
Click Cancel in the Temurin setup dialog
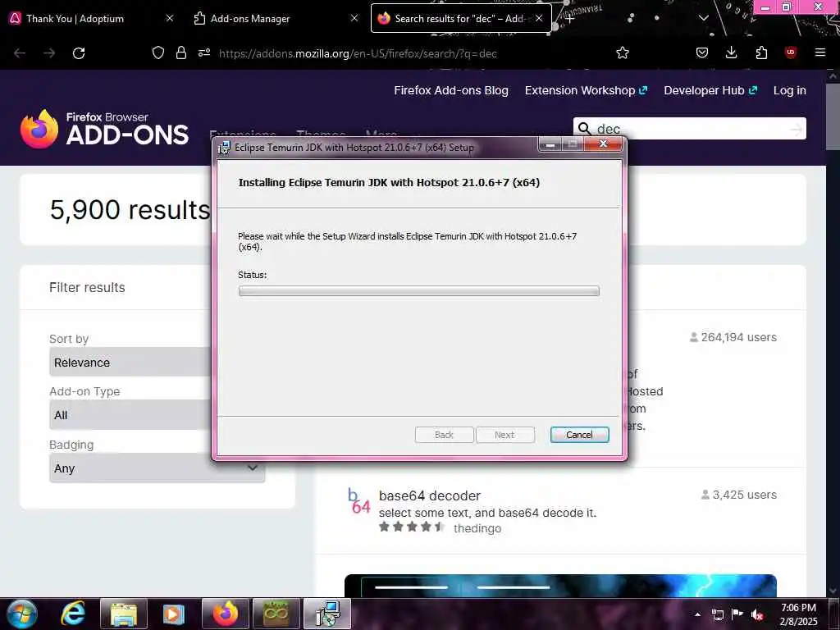point(579,435)
